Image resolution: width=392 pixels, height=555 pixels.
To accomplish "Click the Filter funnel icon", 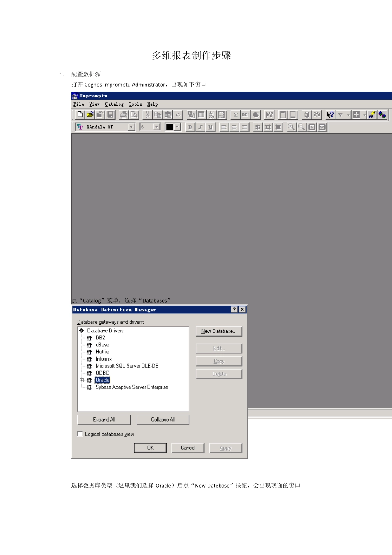I will tap(340, 115).
